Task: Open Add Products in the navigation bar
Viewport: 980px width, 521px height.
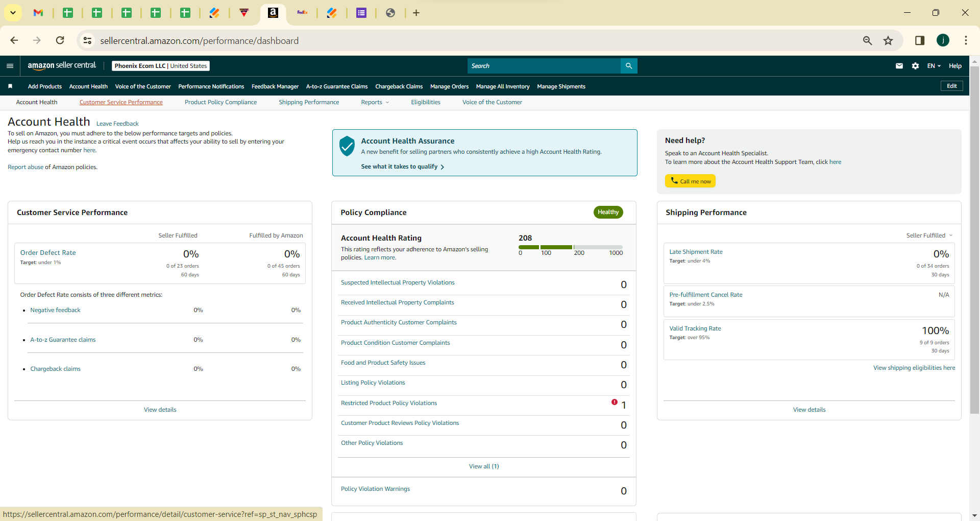Action: (x=45, y=86)
